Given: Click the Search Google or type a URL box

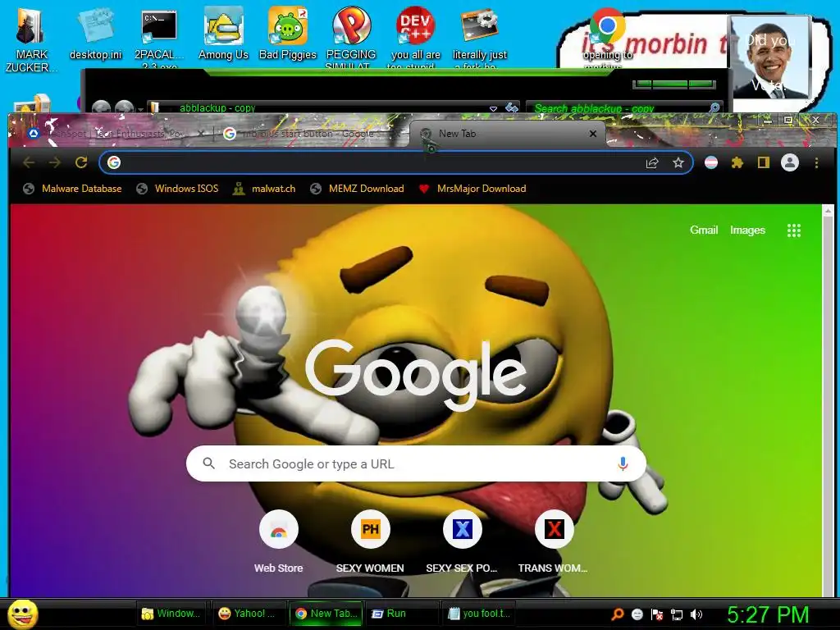Looking at the screenshot, I should [x=416, y=463].
